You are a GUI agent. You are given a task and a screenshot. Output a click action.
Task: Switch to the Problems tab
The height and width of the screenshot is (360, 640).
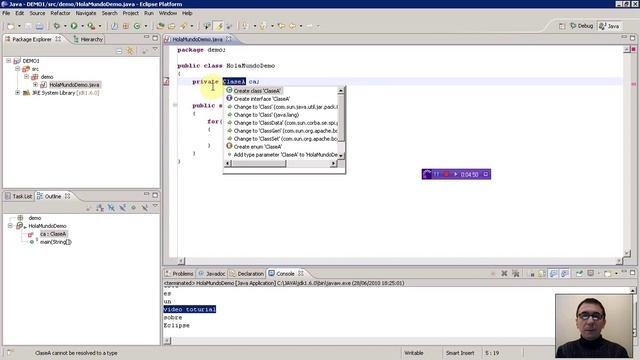(179, 273)
